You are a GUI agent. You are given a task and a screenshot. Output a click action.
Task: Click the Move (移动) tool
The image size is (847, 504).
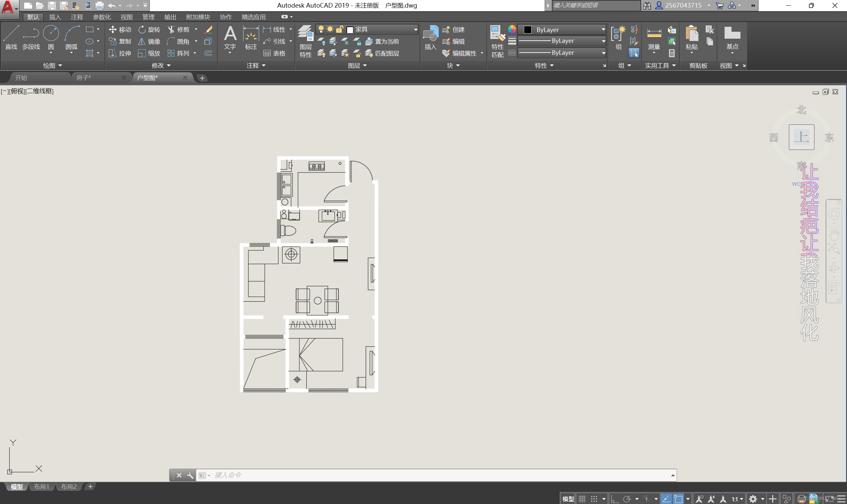[x=120, y=29]
